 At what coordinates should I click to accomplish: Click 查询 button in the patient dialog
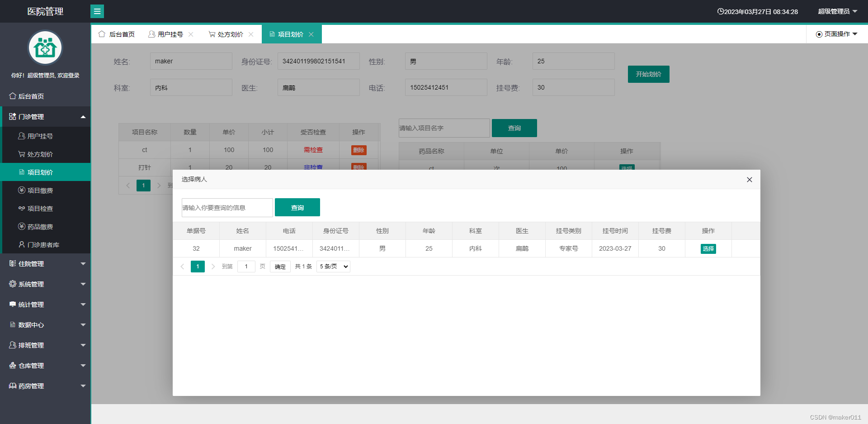[x=297, y=207]
